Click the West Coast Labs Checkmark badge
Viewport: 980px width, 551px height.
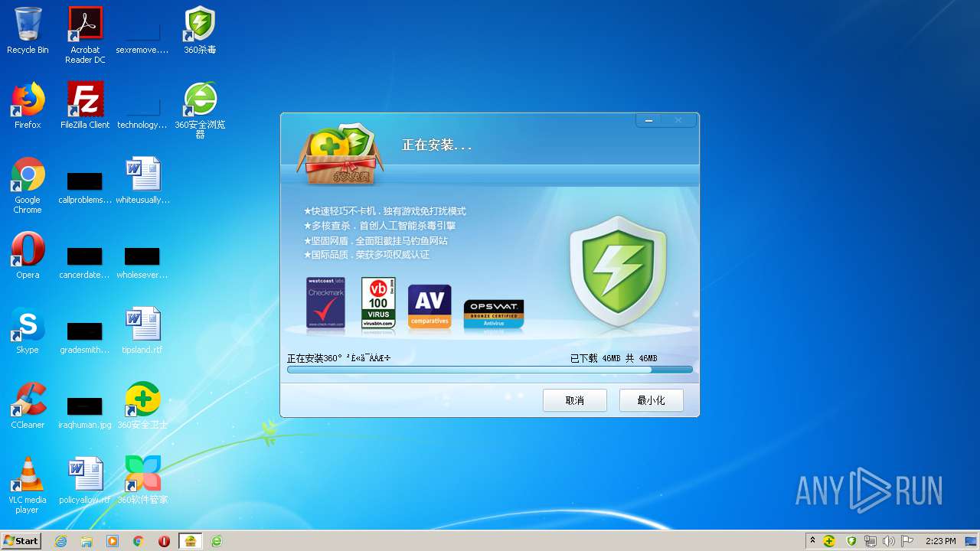[325, 303]
